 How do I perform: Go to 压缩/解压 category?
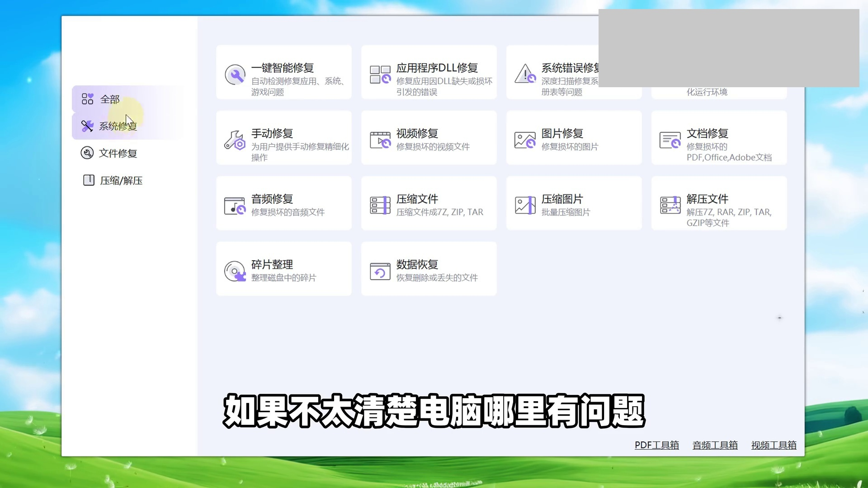[x=128, y=180]
